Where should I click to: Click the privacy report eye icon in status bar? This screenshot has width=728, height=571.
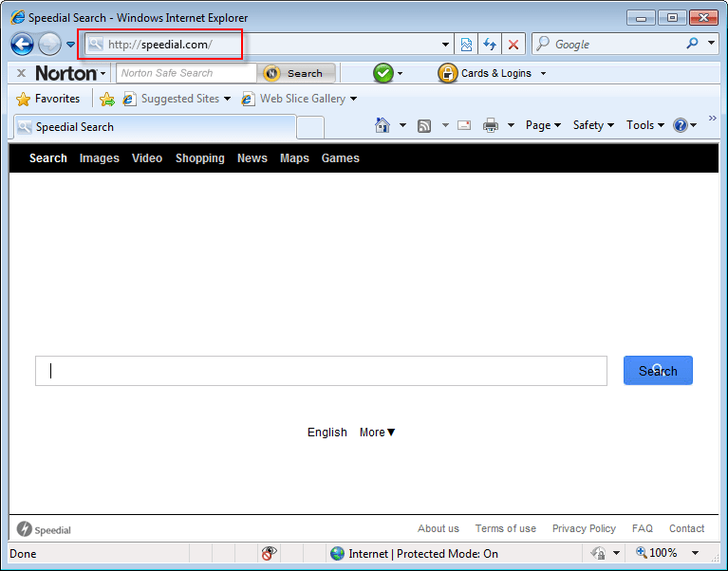point(269,553)
